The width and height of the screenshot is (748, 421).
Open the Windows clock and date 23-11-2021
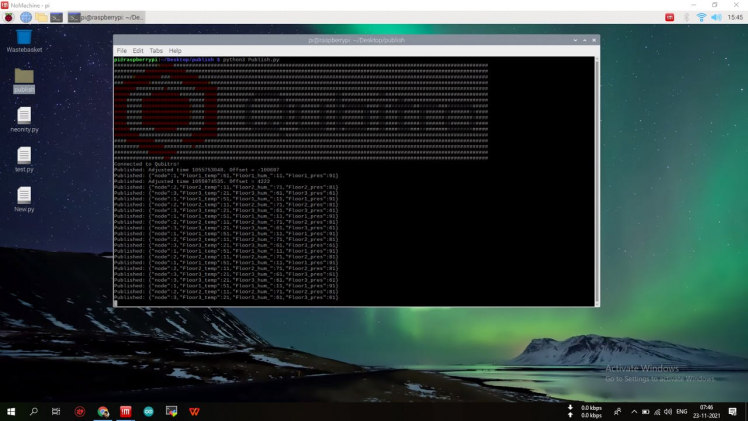point(706,411)
